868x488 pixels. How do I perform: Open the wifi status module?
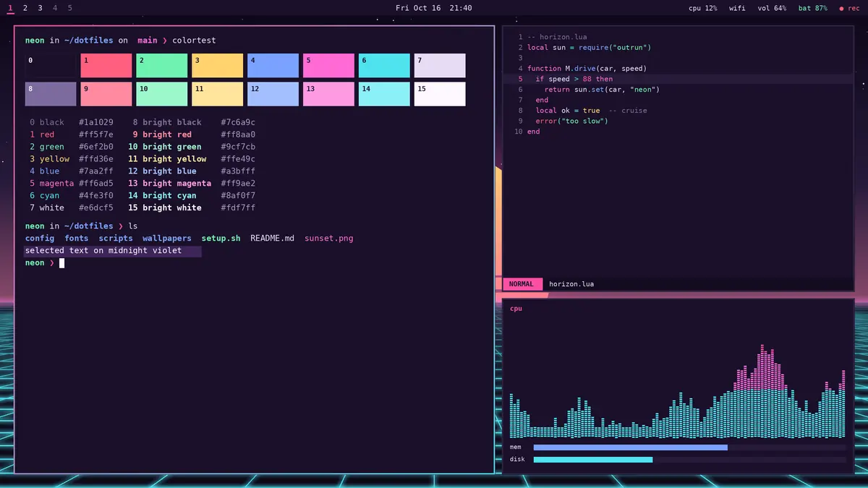[x=737, y=8]
